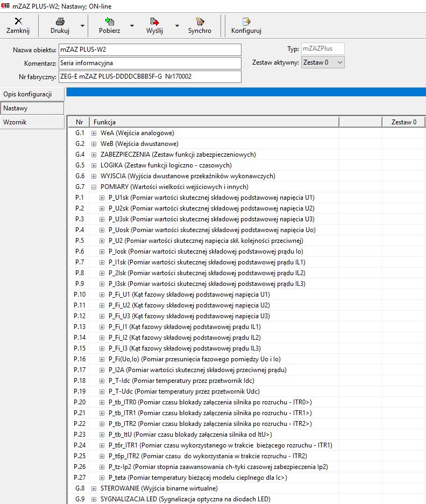Select the P_Fi_I3 row text

tap(184, 348)
